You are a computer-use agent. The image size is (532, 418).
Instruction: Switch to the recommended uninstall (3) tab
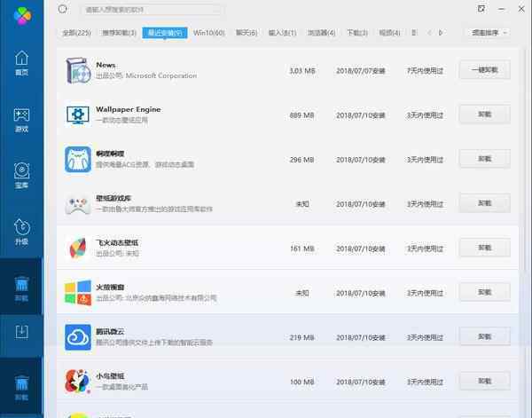119,33
